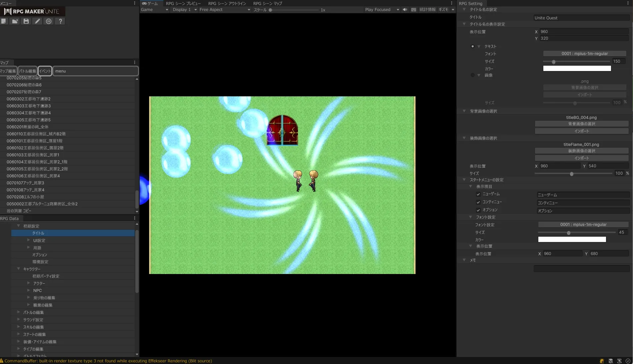The image size is (633, 364).
Task: Expand the バトルの編集 tree node
Action: (19, 312)
